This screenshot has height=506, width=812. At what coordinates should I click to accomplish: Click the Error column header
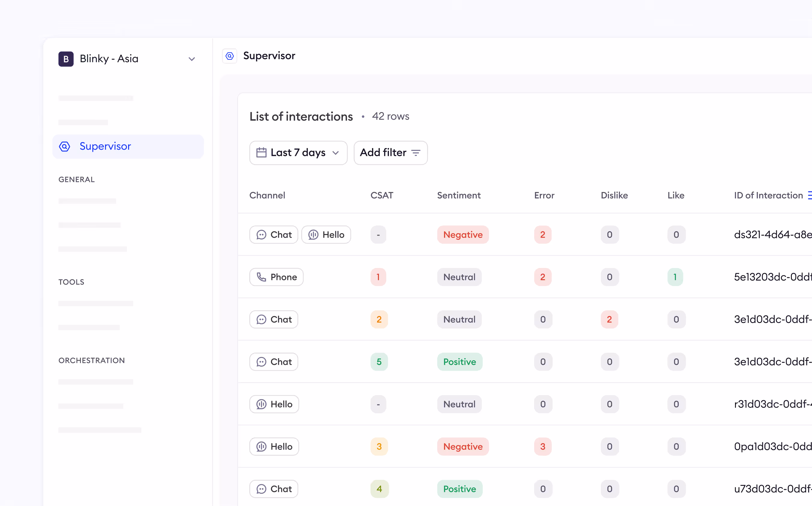pos(544,195)
